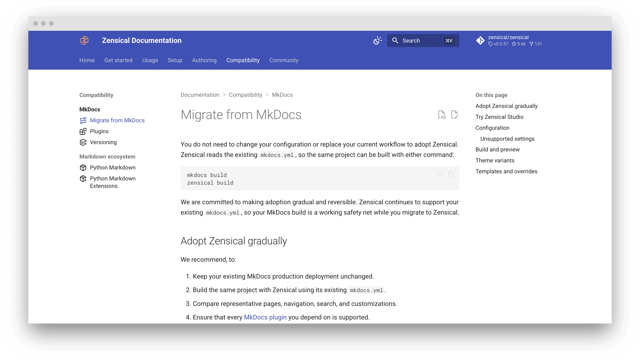Follow the MkDocs plugin link

(x=265, y=317)
